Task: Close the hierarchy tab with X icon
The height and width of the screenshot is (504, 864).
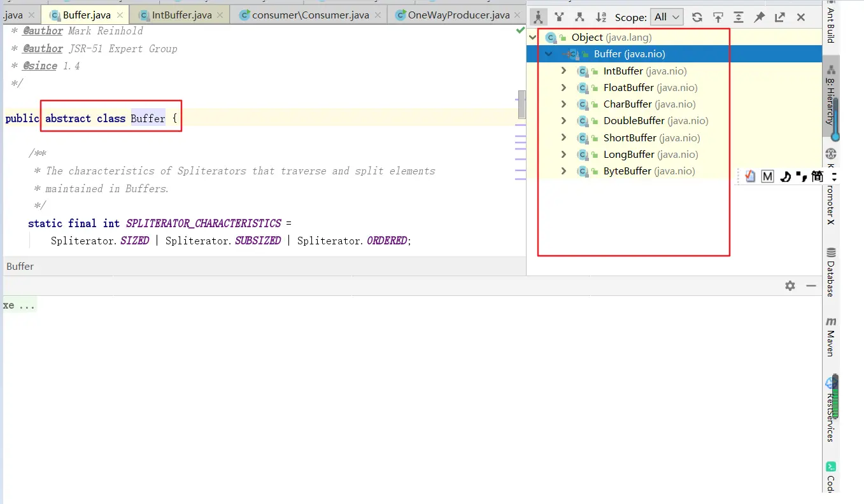Action: point(801,17)
